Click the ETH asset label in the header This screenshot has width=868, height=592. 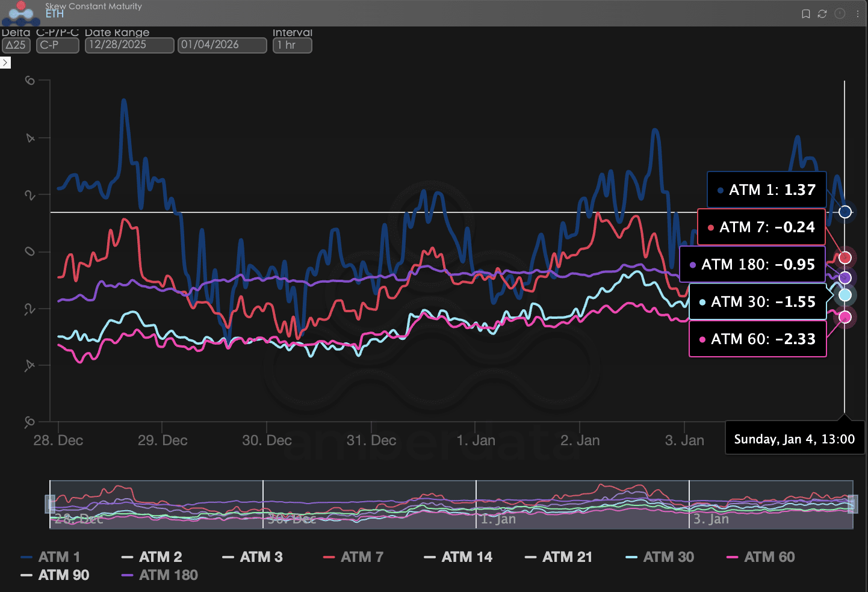tap(54, 14)
